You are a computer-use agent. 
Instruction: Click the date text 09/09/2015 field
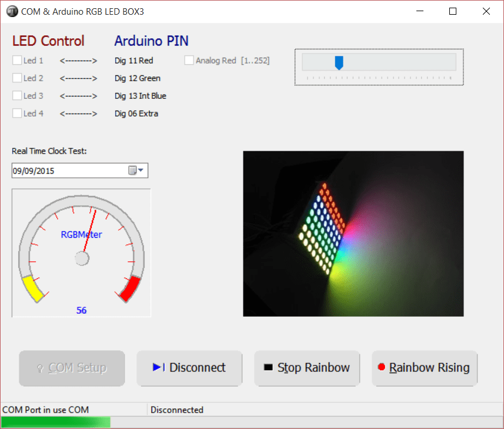pos(65,171)
